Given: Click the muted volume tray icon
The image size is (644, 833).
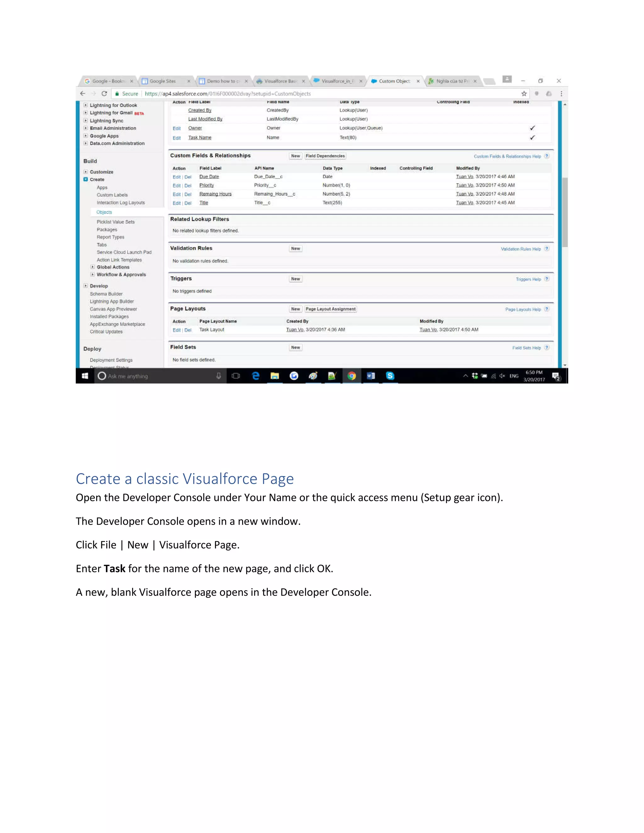Looking at the screenshot, I should click(502, 376).
